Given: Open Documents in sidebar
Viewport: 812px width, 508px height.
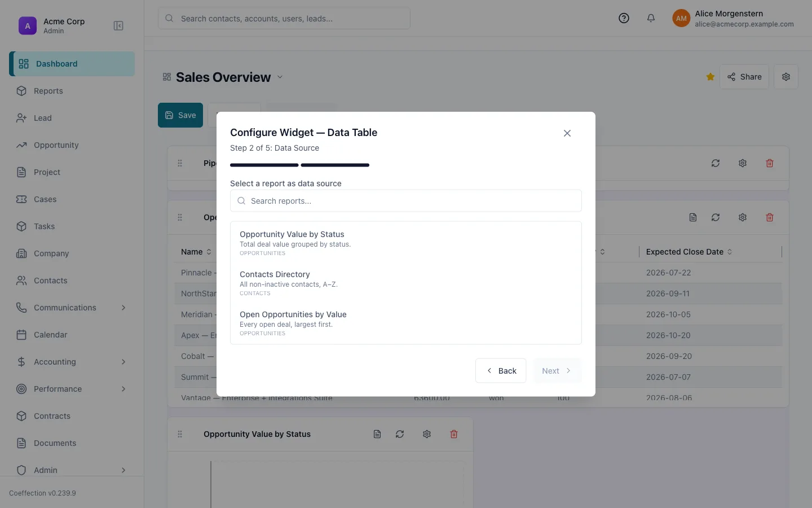Looking at the screenshot, I should (72, 443).
